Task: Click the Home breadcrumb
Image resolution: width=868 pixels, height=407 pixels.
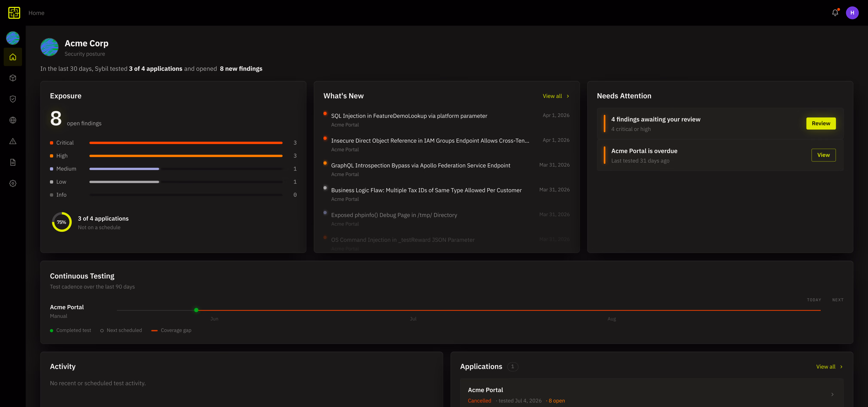Action: coord(36,13)
